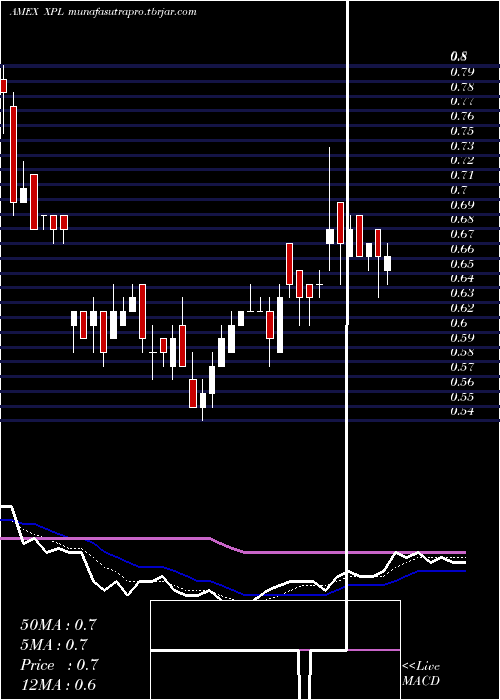The width and height of the screenshot is (500, 700).
Task: Select the 0.77 price axis label
Action: (x=462, y=101)
